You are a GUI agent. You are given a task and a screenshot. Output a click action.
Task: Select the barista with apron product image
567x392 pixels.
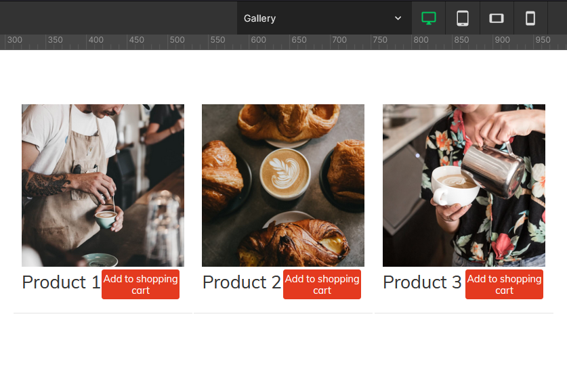tap(103, 185)
